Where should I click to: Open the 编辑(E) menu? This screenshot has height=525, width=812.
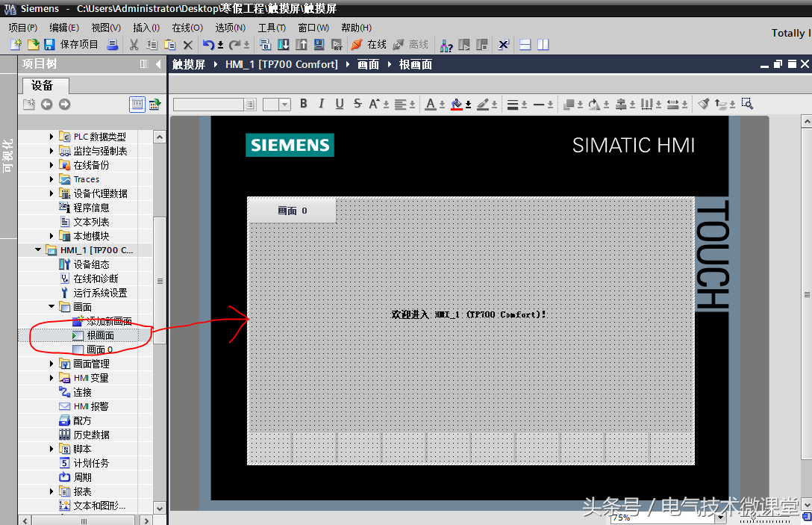[x=64, y=28]
